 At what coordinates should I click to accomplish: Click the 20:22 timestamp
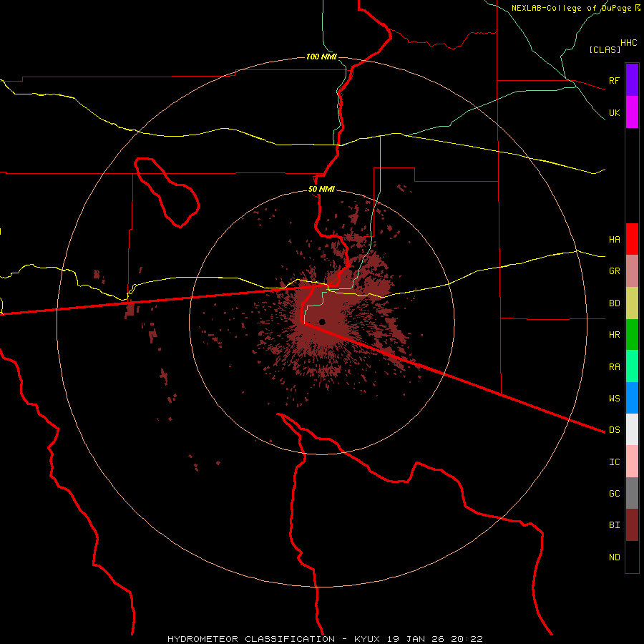[x=467, y=639]
